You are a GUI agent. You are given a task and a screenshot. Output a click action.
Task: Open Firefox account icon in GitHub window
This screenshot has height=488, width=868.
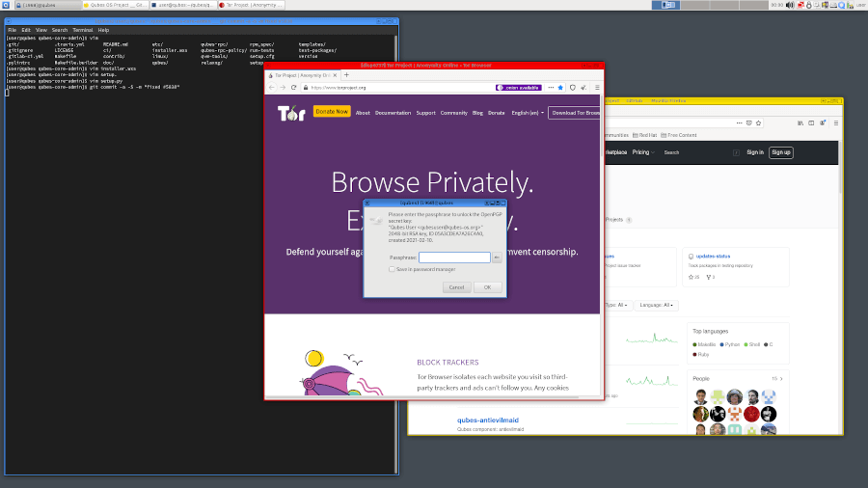pos(823,122)
